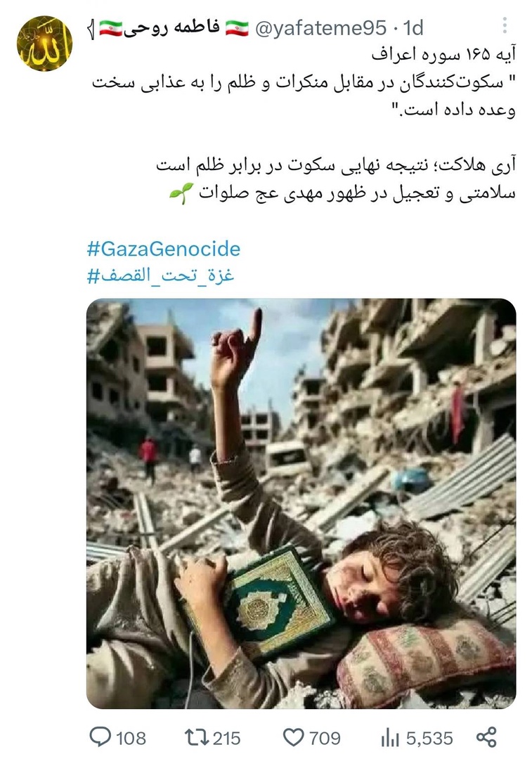Click the seedling emoji in the tweet
The height and width of the screenshot is (759, 532).
[x=181, y=193]
